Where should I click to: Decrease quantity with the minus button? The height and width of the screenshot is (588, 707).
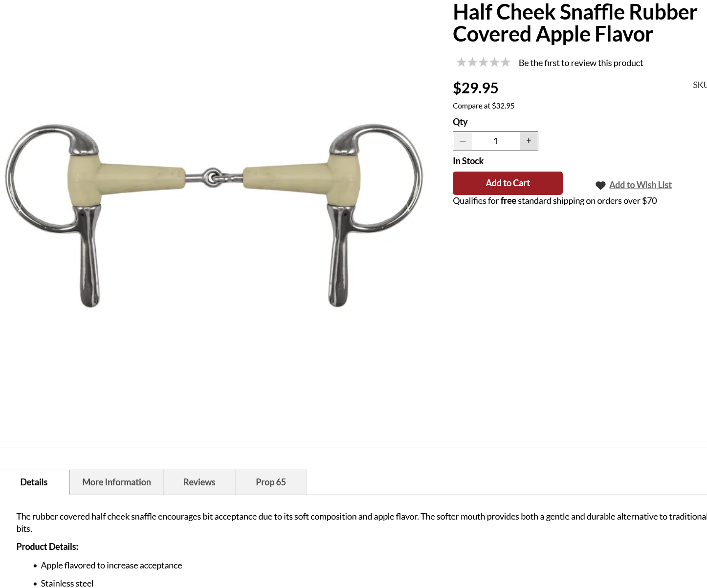point(463,141)
